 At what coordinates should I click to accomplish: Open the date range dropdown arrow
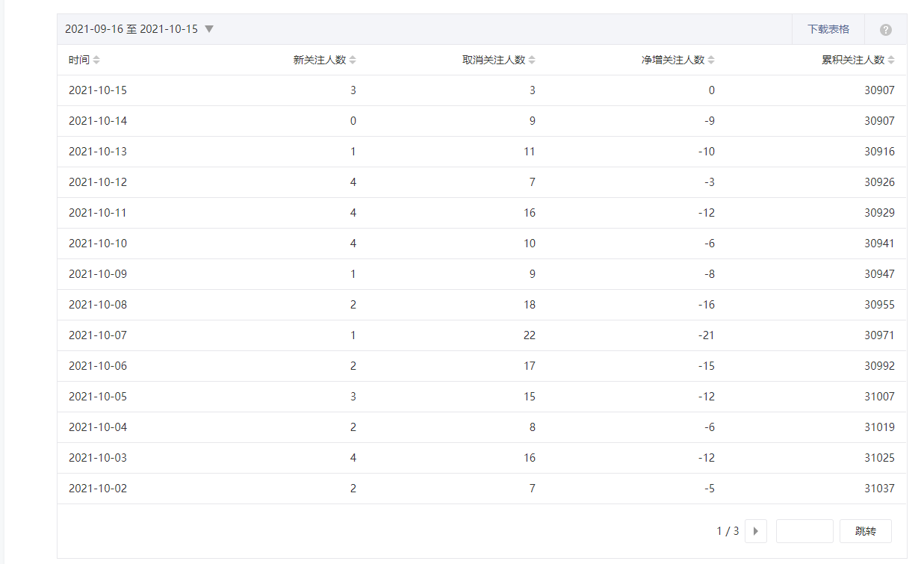point(209,29)
